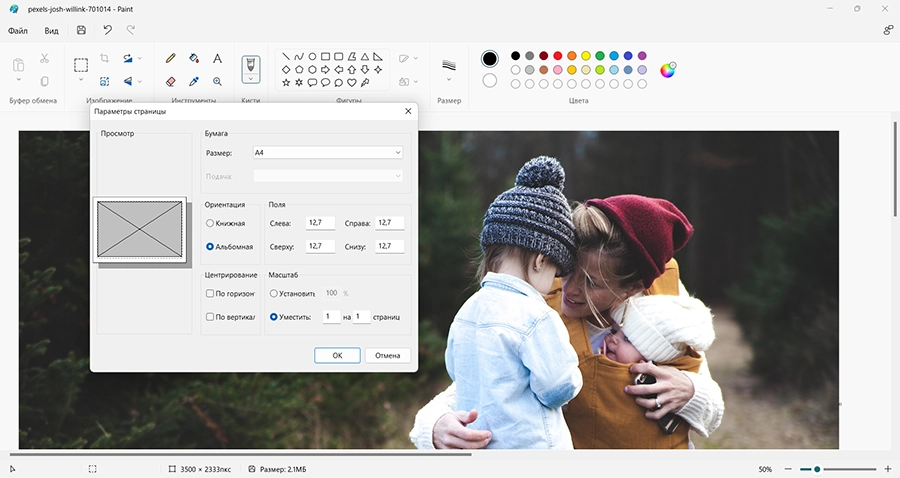
Task: Open the paper Размер A4 dropdown
Action: tap(328, 153)
